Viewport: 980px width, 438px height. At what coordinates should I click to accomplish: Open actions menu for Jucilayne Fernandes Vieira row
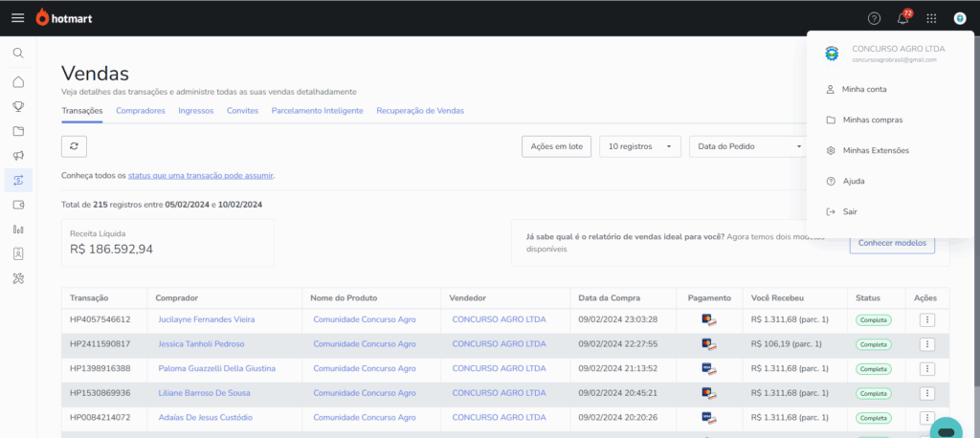[x=927, y=320]
